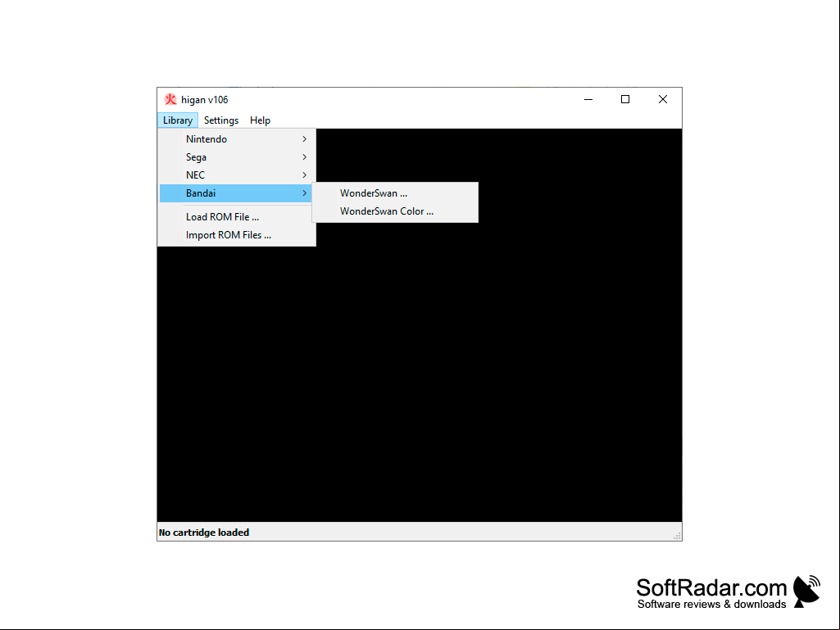Viewport: 840px width, 630px height.
Task: Open the Help menu
Action: pyautogui.click(x=261, y=120)
